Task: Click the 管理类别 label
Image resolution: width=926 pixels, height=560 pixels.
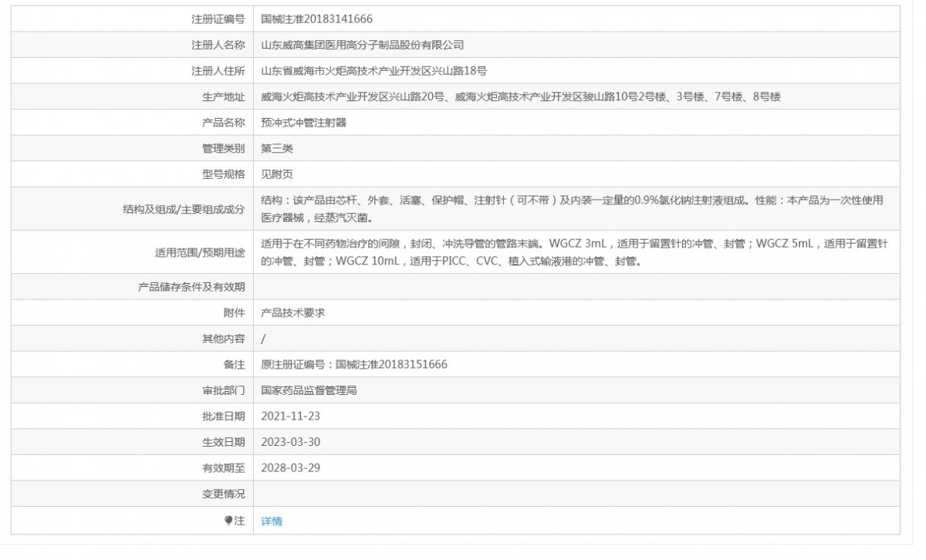Action: (x=224, y=148)
